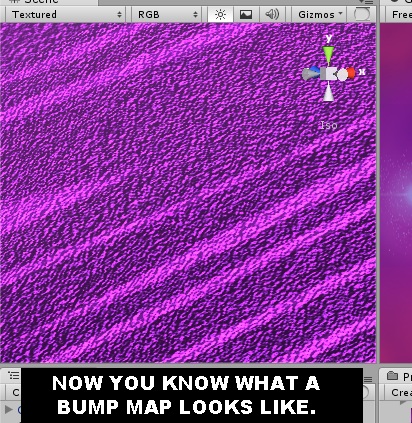412x423 pixels.
Task: Open the RGB render mode dropdown
Action: [167, 15]
